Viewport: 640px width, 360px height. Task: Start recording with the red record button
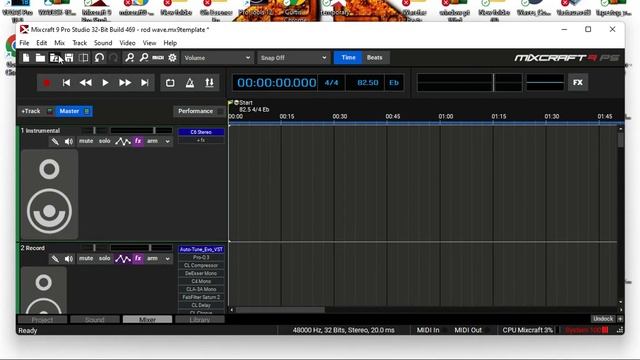point(47,83)
